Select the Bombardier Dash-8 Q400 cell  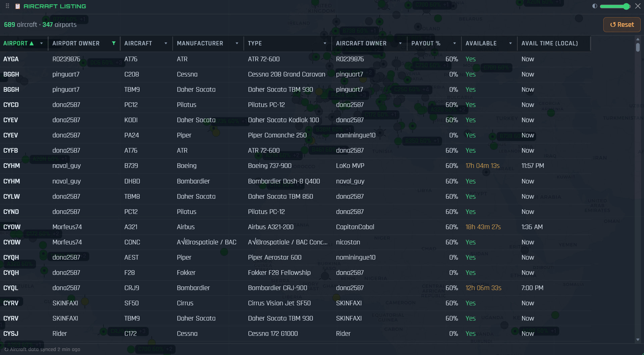click(x=284, y=181)
